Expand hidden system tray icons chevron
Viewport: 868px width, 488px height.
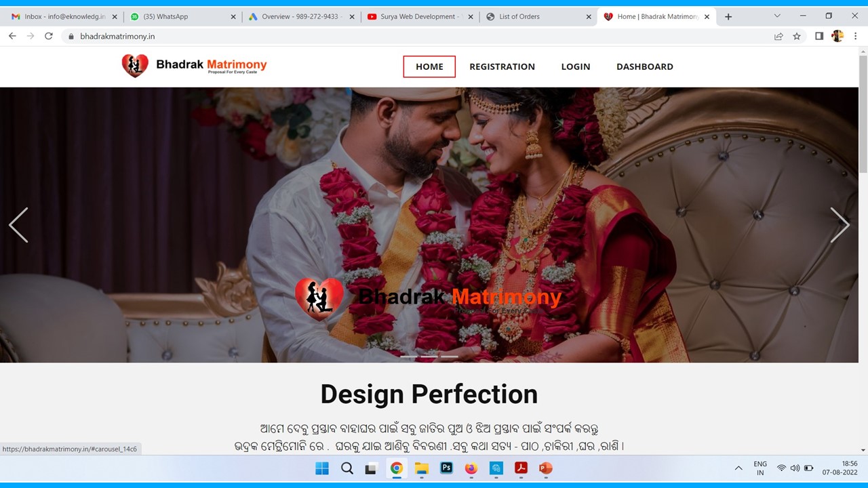pyautogui.click(x=738, y=468)
